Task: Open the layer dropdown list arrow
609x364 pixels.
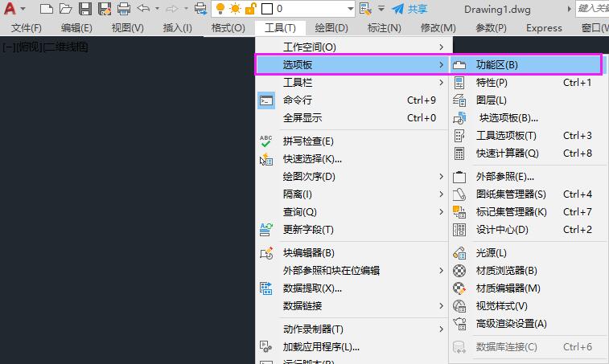Action: [x=350, y=9]
